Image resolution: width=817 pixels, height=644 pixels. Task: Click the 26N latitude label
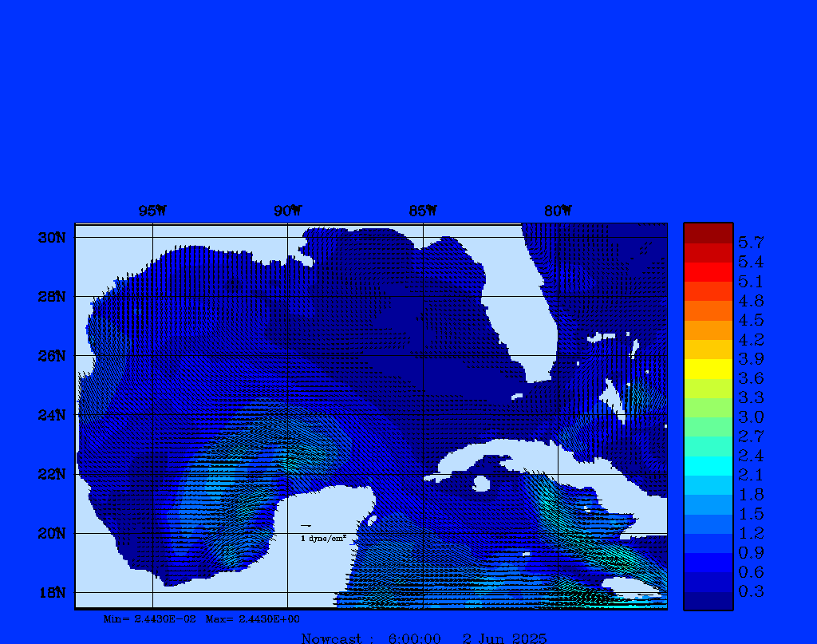(x=50, y=356)
